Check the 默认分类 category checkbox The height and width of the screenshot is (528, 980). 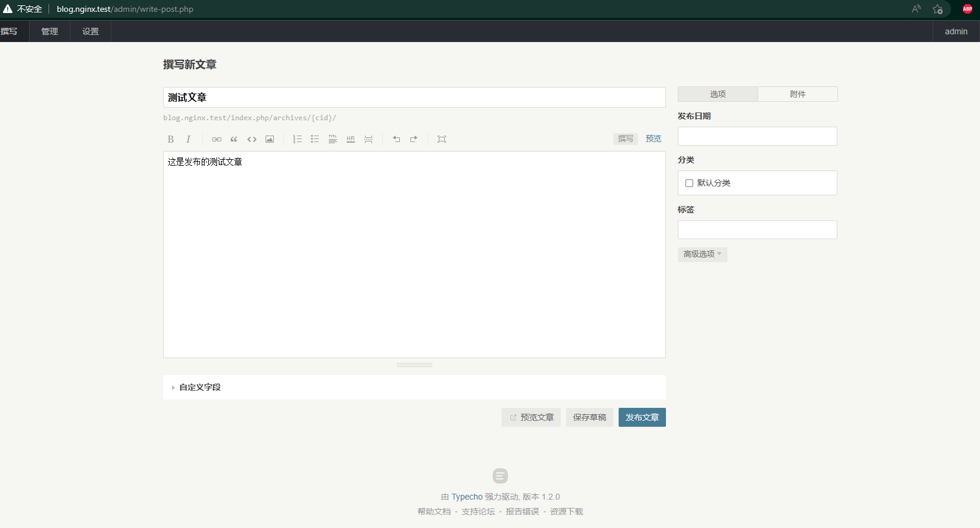click(689, 183)
